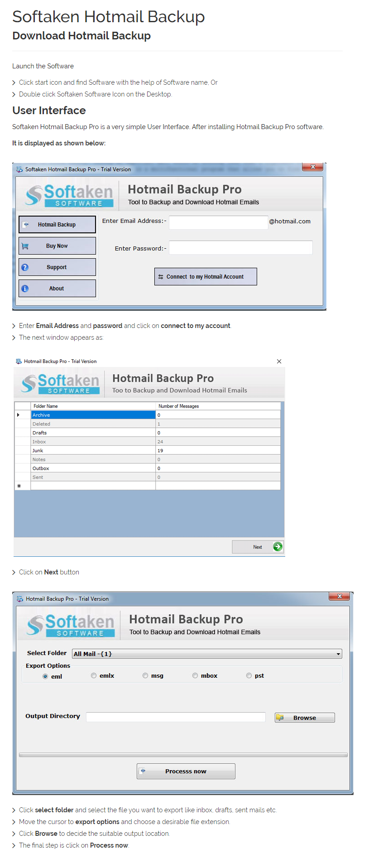Select the Junk folder row
Image resolution: width=378 pixels, height=868 pixels.
(x=148, y=450)
